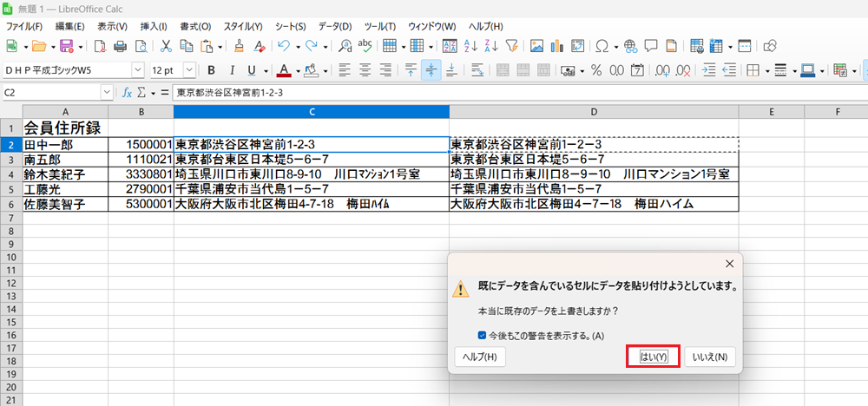
Task: Open Find and Replace
Action: tap(345, 46)
